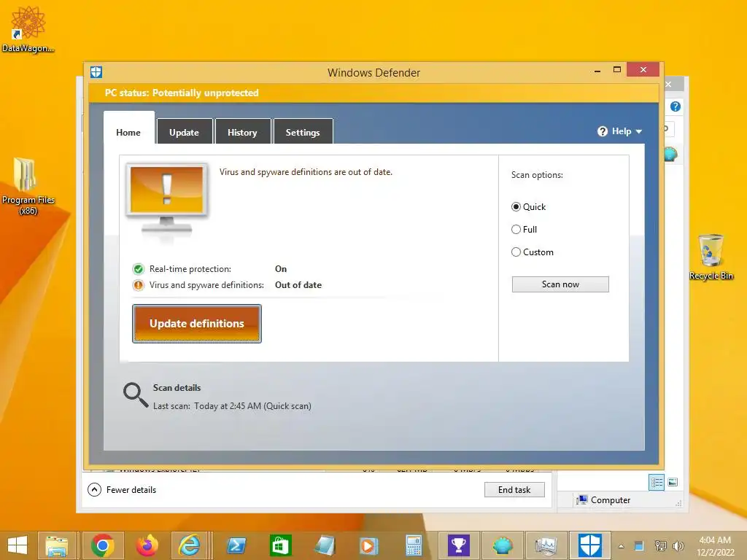Open the media player taskbar icon

tap(368, 545)
